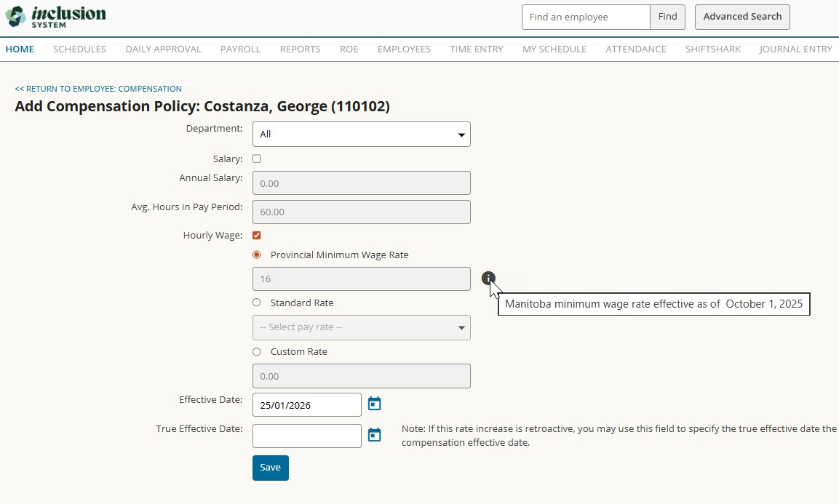
Task: Click the provincial minimum wage field showing 16
Action: pos(361,279)
